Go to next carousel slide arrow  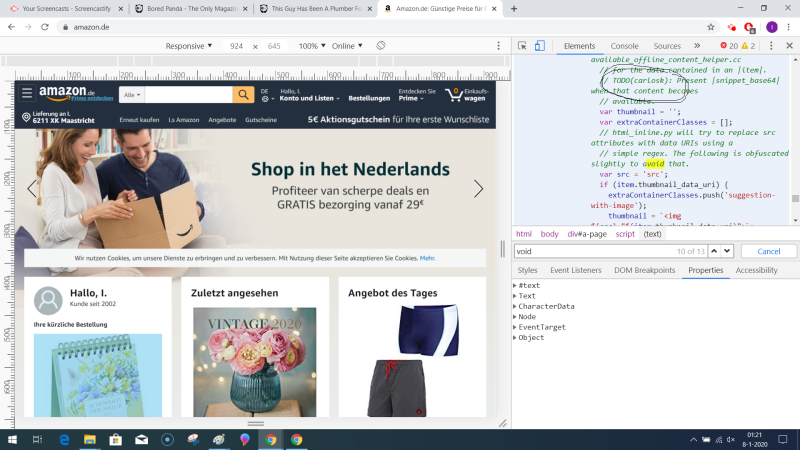pyautogui.click(x=478, y=189)
